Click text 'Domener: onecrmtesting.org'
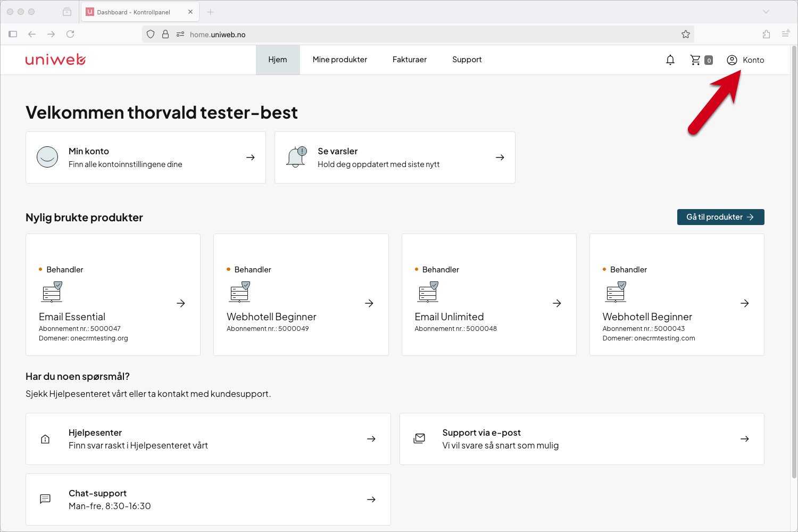The height and width of the screenshot is (532, 798). [84, 338]
